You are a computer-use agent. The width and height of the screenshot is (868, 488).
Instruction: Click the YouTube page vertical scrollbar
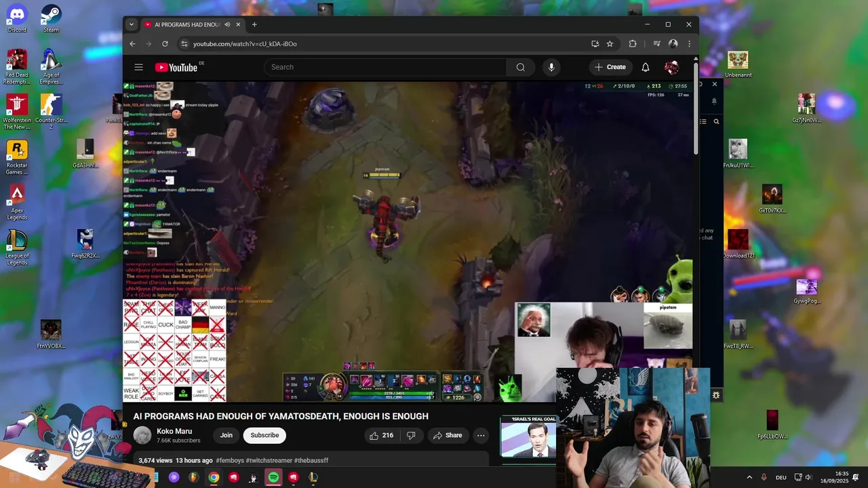[696, 108]
